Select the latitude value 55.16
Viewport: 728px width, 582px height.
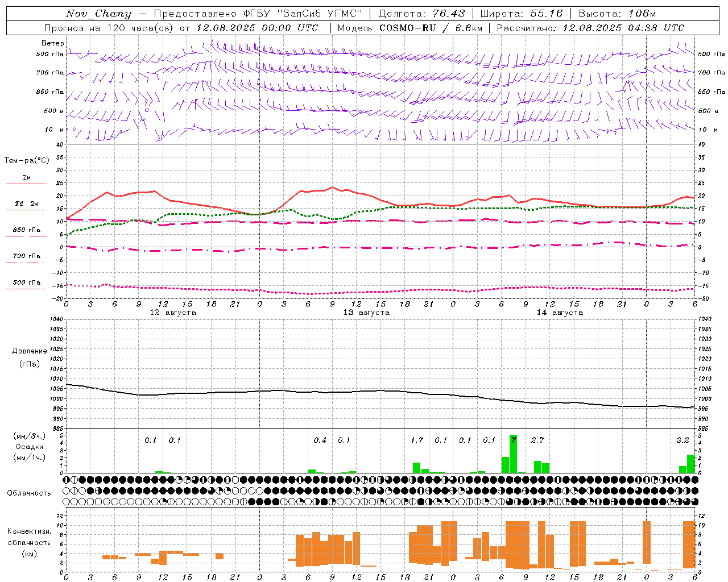point(546,14)
